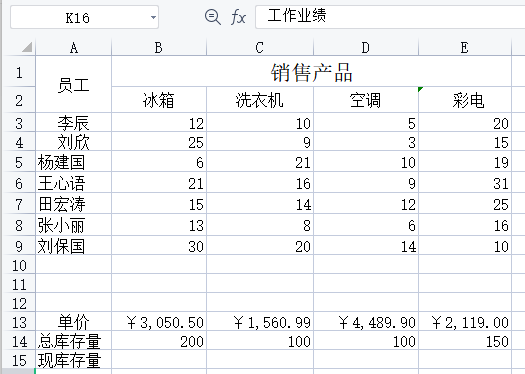Image resolution: width=525 pixels, height=374 pixels.
Task: Select the 洗衣机 header cell
Action: pos(260,99)
